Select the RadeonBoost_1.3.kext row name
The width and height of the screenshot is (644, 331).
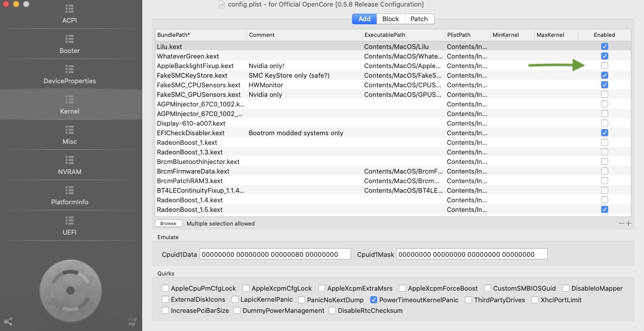(x=190, y=152)
